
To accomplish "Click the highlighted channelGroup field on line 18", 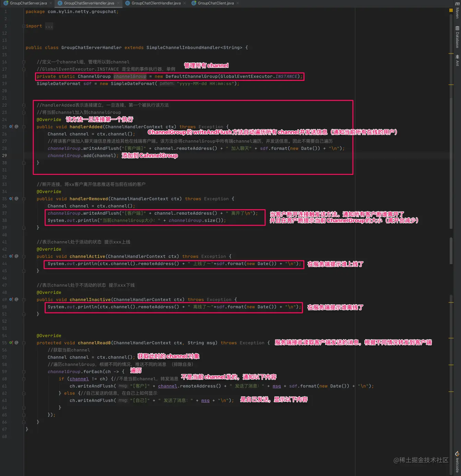I will [x=130, y=76].
